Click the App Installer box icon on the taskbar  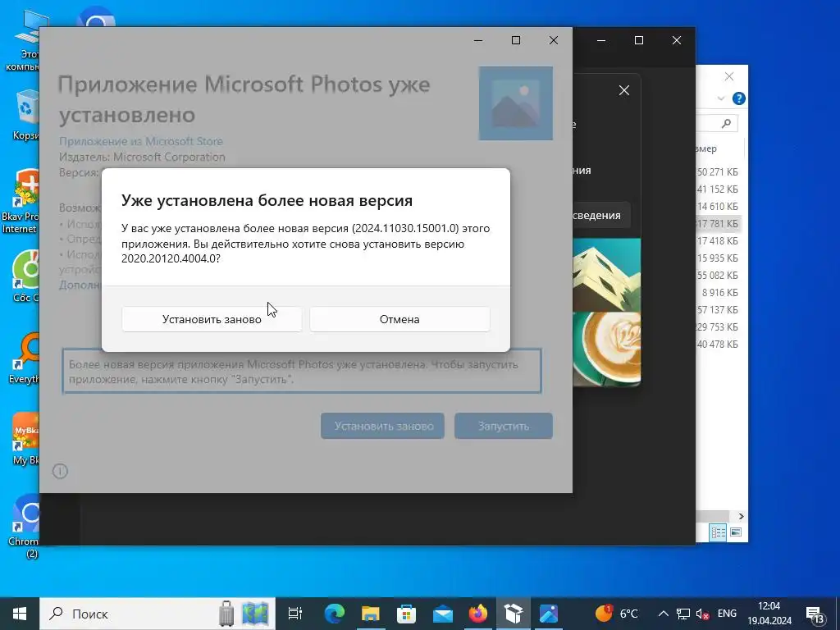(514, 614)
